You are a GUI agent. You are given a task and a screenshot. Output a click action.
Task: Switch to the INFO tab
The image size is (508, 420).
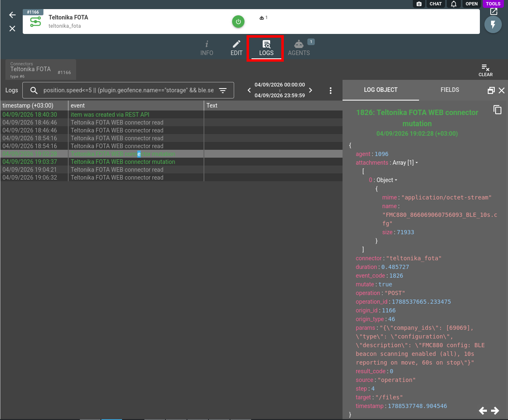pos(207,48)
